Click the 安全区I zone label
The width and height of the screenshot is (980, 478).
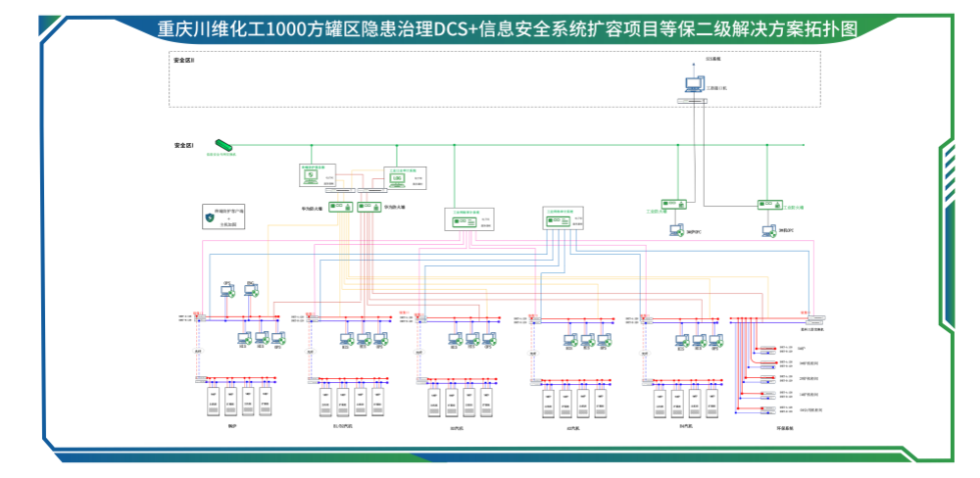tap(183, 145)
